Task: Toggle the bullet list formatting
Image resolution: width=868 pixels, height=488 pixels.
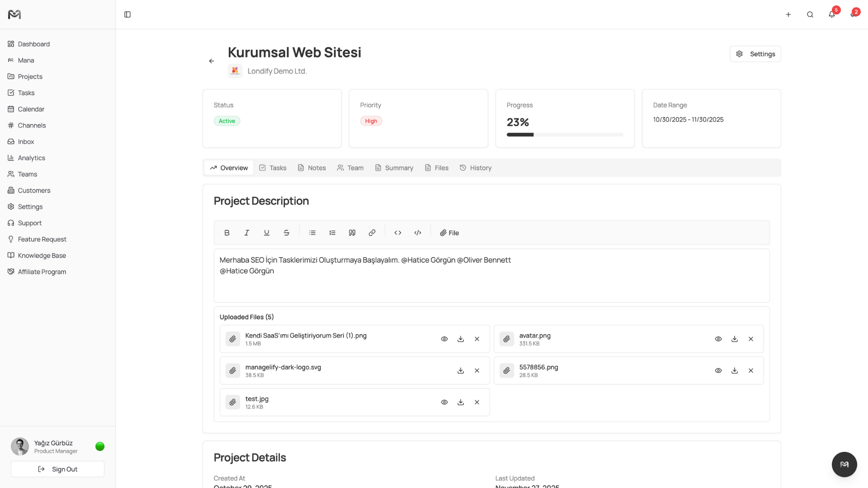Action: pyautogui.click(x=312, y=233)
